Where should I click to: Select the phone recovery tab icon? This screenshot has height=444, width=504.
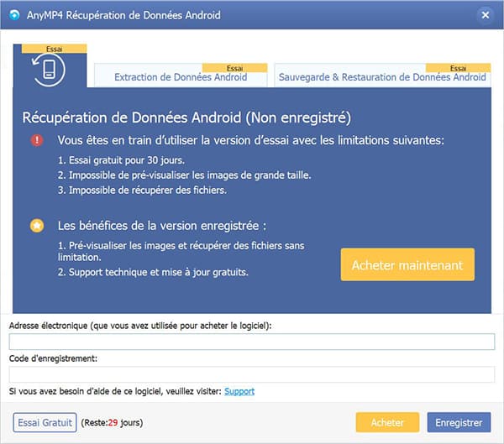[50, 70]
